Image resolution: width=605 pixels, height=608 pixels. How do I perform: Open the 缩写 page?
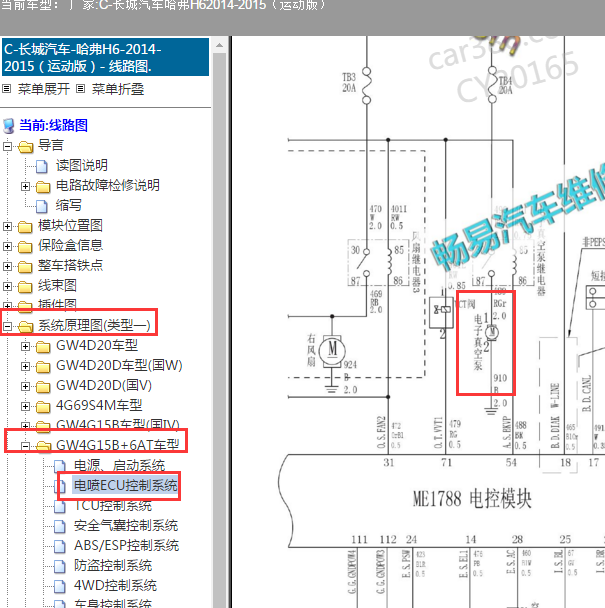point(69,206)
